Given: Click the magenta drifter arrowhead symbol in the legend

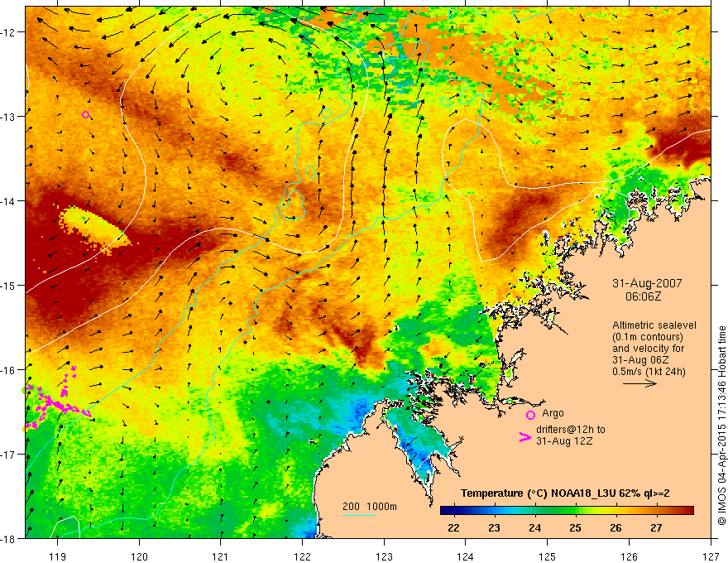Looking at the screenshot, I should point(524,437).
